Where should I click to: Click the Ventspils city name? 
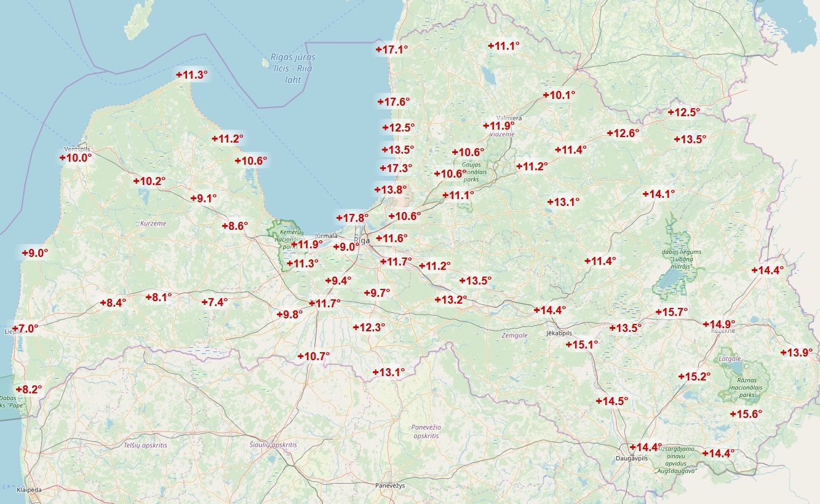(x=77, y=149)
